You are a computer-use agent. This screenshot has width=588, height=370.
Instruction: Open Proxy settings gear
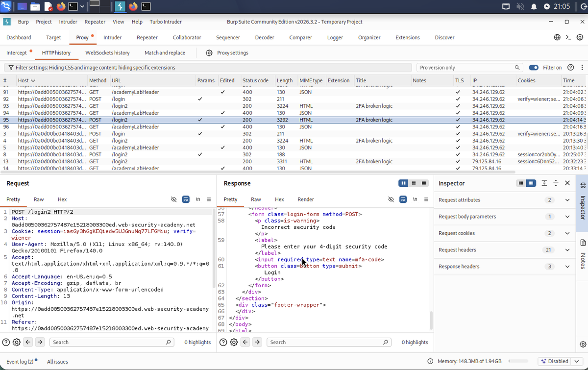(209, 53)
